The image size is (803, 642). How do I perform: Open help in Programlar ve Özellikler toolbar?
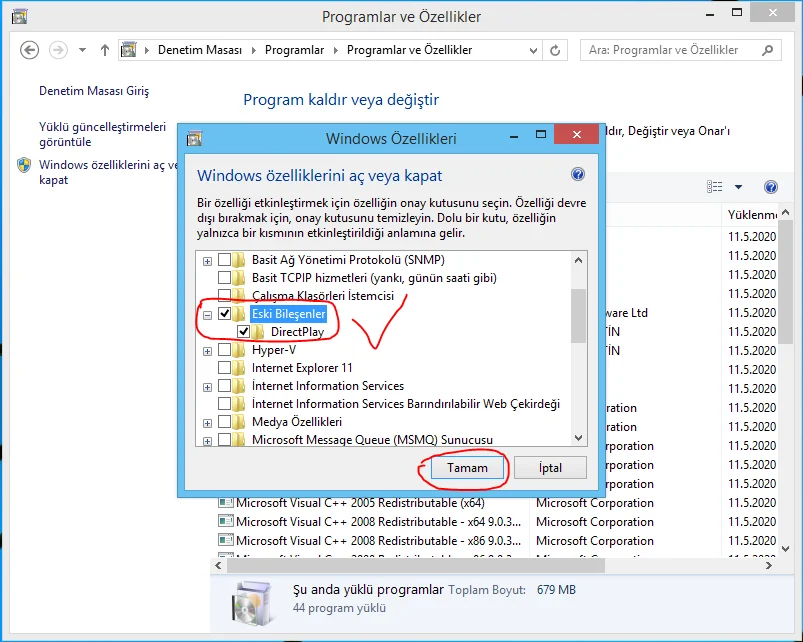coord(771,187)
